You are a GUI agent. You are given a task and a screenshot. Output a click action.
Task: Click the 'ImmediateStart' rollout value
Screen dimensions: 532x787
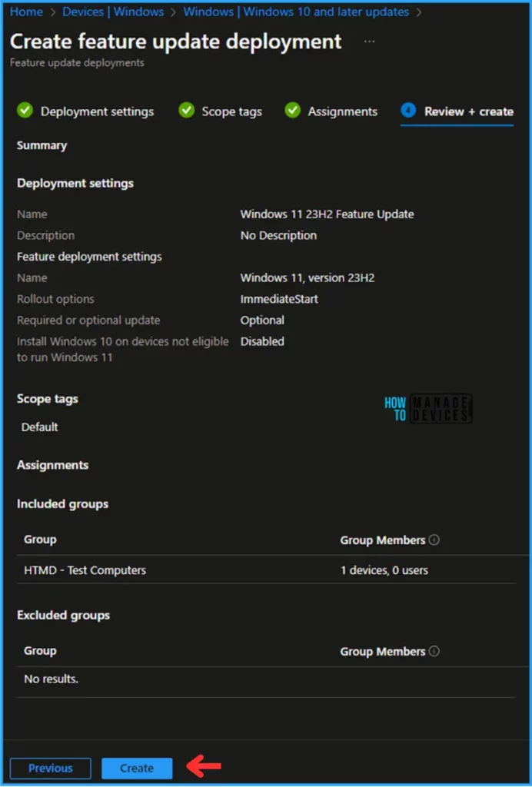coord(279,299)
